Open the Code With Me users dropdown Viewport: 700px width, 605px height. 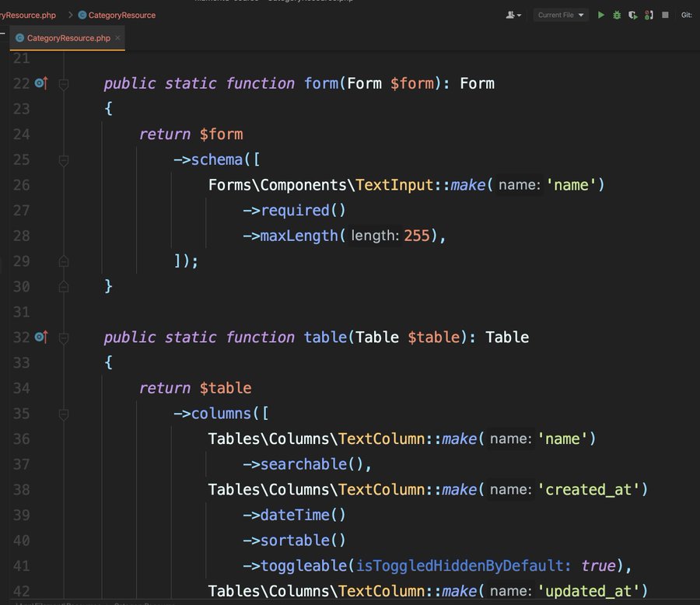(514, 15)
